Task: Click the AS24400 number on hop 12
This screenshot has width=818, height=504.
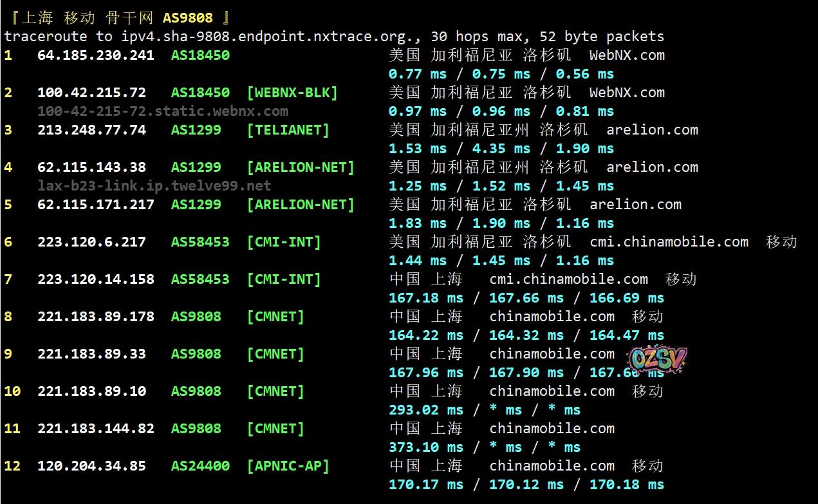Action: pyautogui.click(x=200, y=466)
